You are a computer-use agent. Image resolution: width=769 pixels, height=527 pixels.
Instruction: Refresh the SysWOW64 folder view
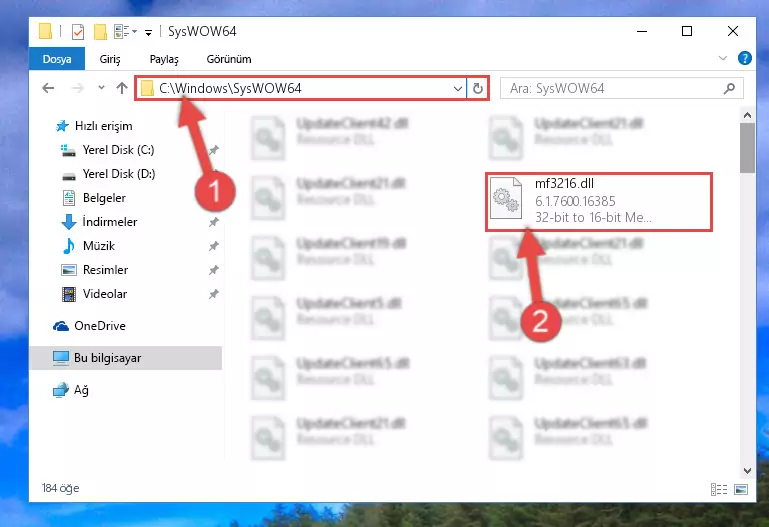[478, 89]
